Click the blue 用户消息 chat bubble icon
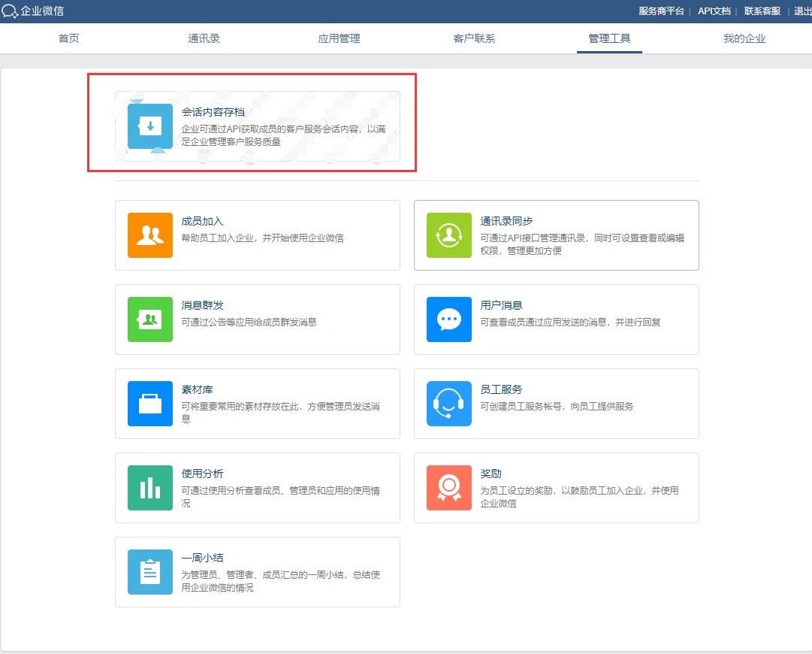The image size is (812, 654). point(449,319)
